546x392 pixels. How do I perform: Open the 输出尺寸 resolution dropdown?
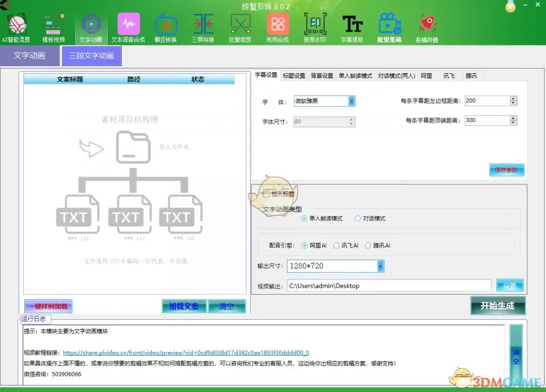point(381,266)
